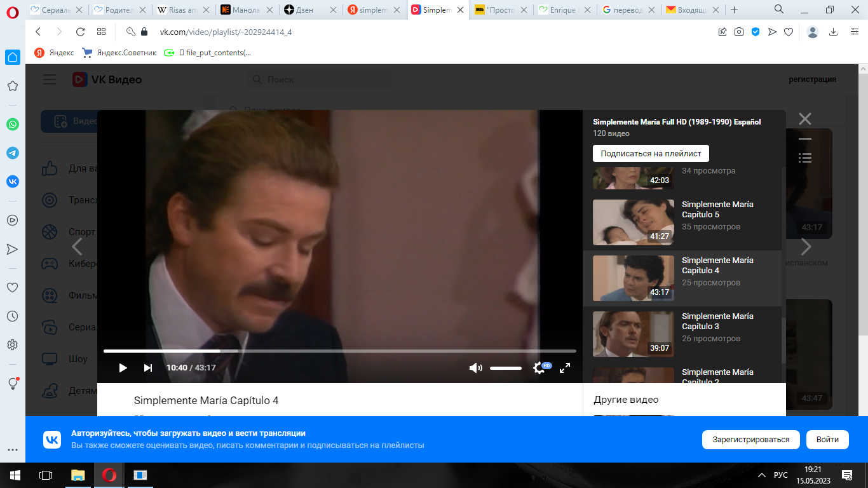Open Simplemente María Capítulo 5 thumbnail

634,222
